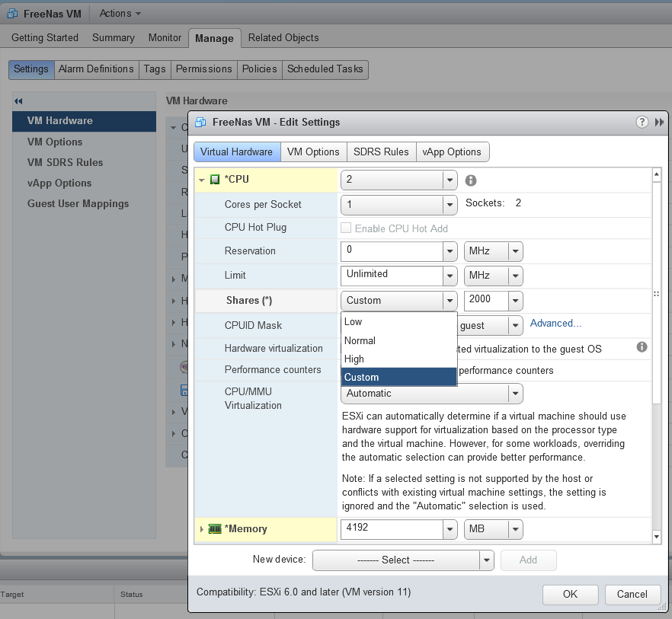Open the Shares value 2000 dropdown
Viewport: 672px width, 619px height.
pyautogui.click(x=515, y=300)
